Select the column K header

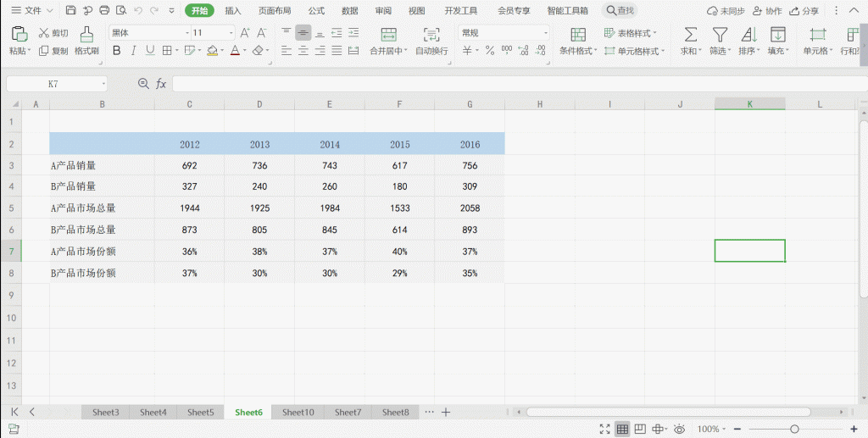(749, 104)
